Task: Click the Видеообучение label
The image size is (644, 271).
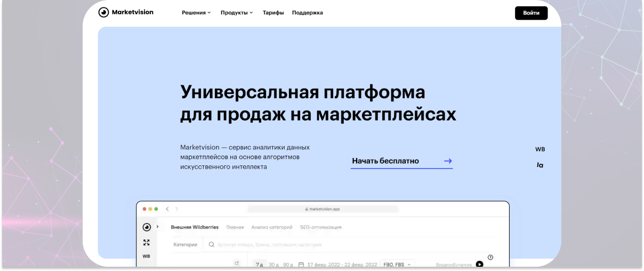Action: 454,265
